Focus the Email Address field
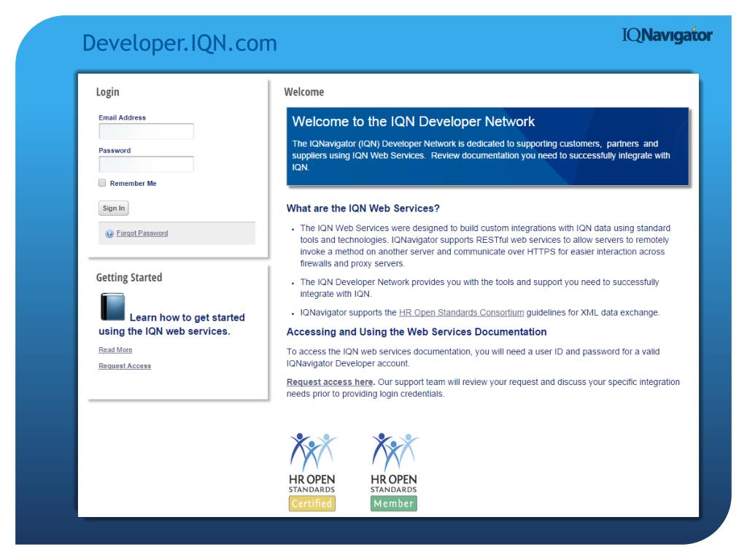 click(x=146, y=131)
